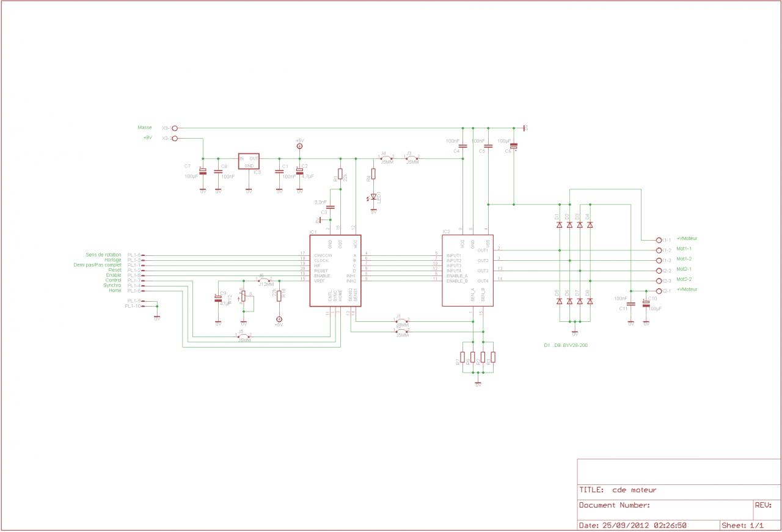Image resolution: width=782 pixels, height=532 pixels.
Task: Click diode D6
Action: click(569, 301)
